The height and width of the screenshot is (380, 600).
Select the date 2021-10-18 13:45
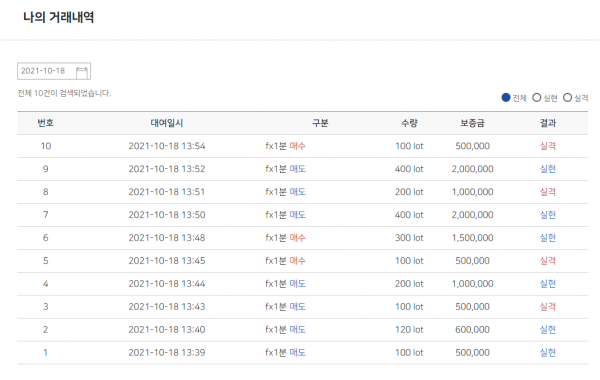coord(167,261)
